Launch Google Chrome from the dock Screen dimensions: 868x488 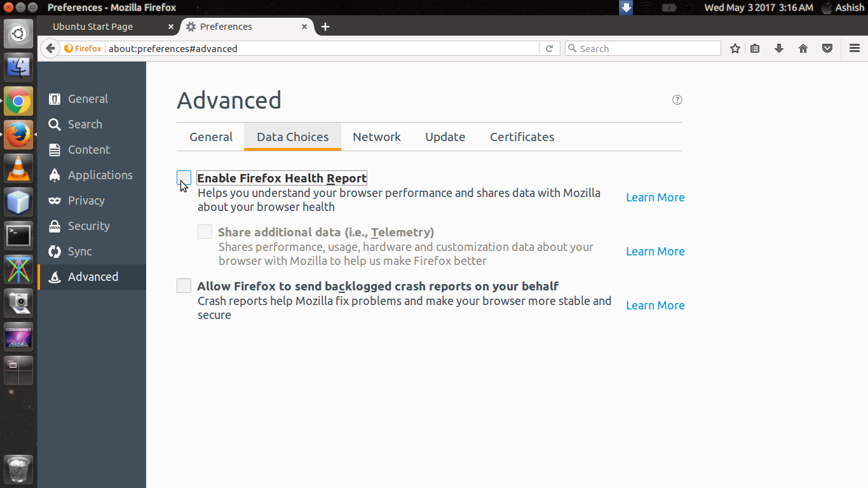18,101
